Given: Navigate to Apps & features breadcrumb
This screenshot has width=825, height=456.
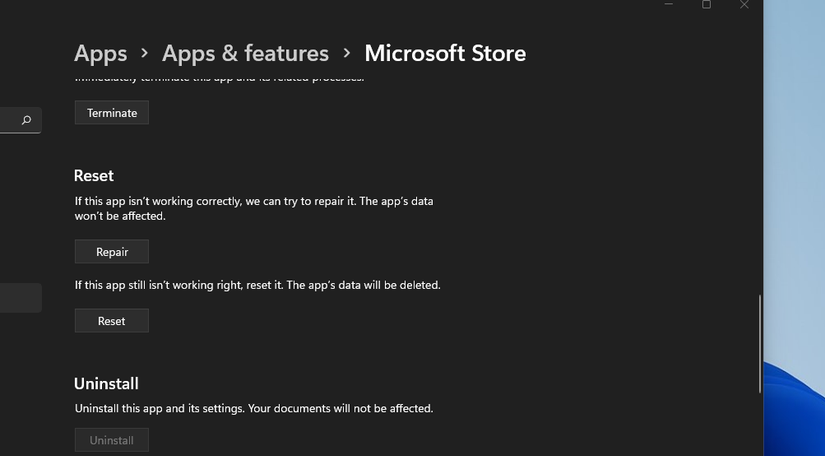Looking at the screenshot, I should click(245, 53).
